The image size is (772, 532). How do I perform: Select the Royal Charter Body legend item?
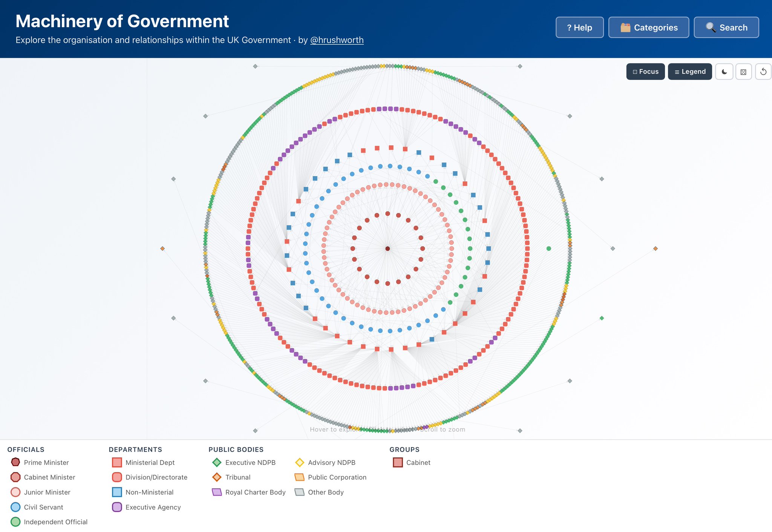pyautogui.click(x=249, y=492)
